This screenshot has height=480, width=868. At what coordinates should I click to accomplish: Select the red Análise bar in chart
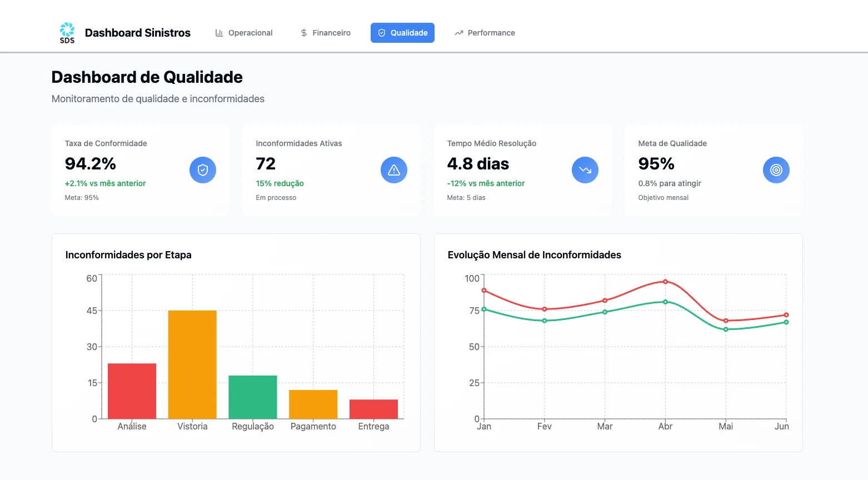(132, 391)
